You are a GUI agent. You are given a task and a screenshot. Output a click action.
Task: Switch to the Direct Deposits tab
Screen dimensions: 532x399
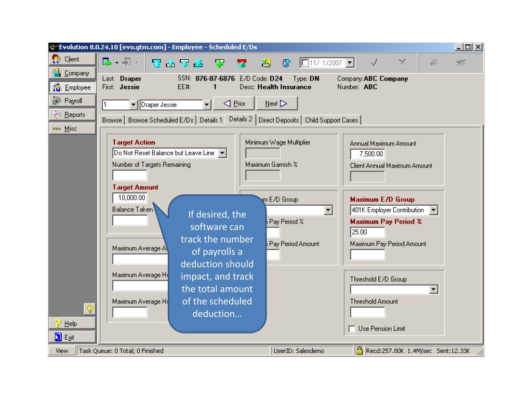click(x=278, y=120)
